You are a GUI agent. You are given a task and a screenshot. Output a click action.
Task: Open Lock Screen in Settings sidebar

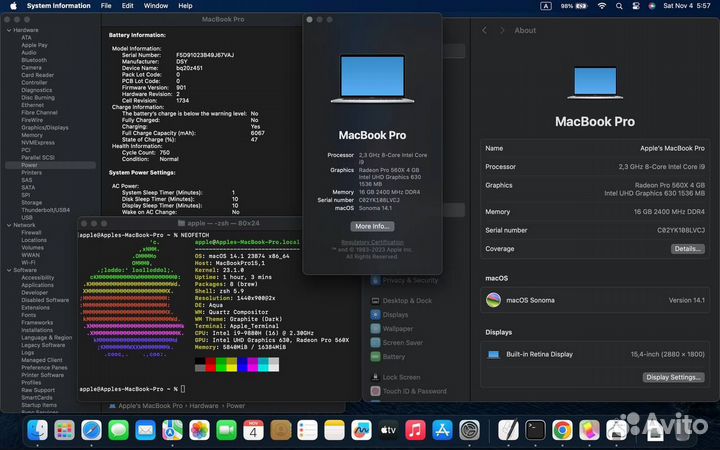point(395,377)
